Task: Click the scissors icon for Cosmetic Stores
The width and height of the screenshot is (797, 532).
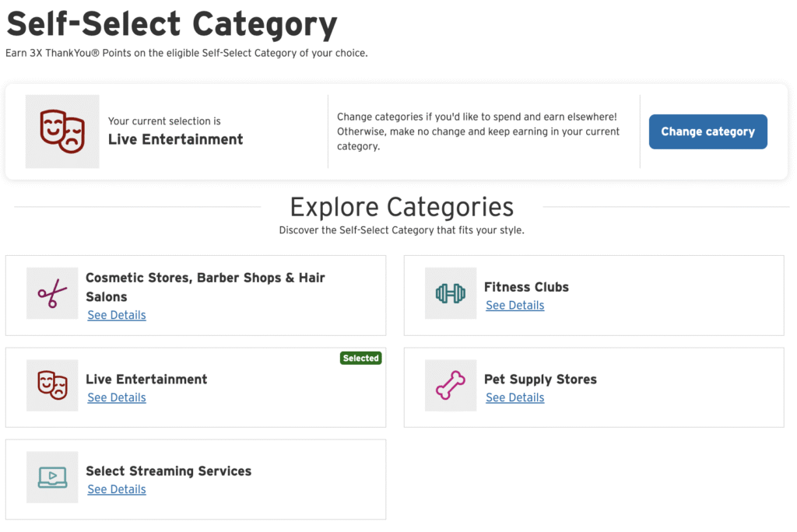Action: tap(52, 293)
